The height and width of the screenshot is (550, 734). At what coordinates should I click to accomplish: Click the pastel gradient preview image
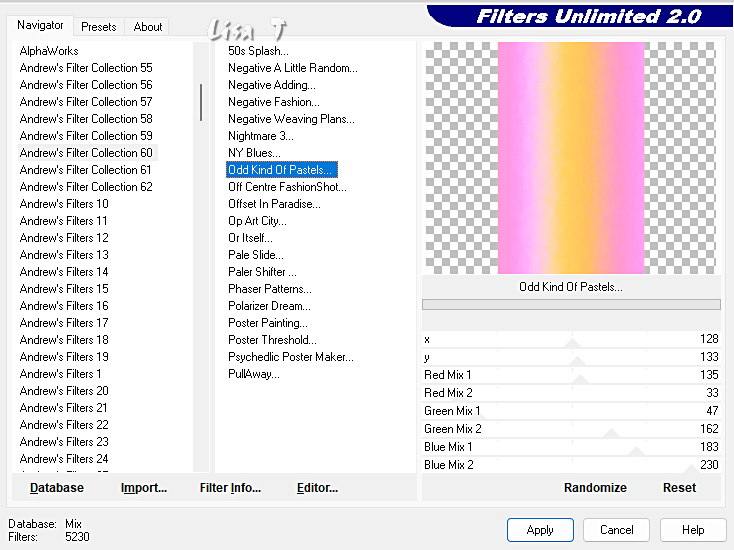pos(571,158)
